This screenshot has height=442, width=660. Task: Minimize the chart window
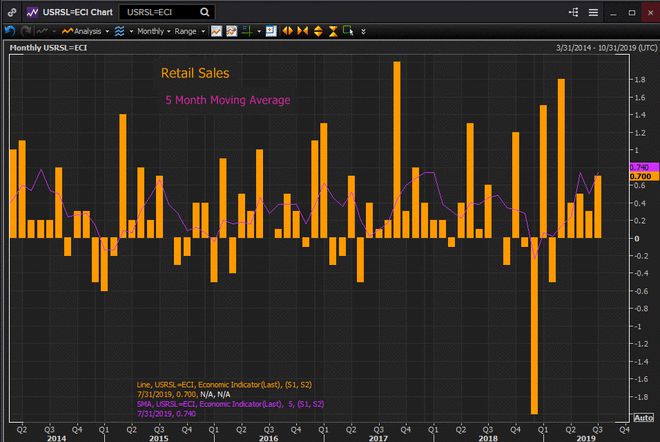(613, 13)
